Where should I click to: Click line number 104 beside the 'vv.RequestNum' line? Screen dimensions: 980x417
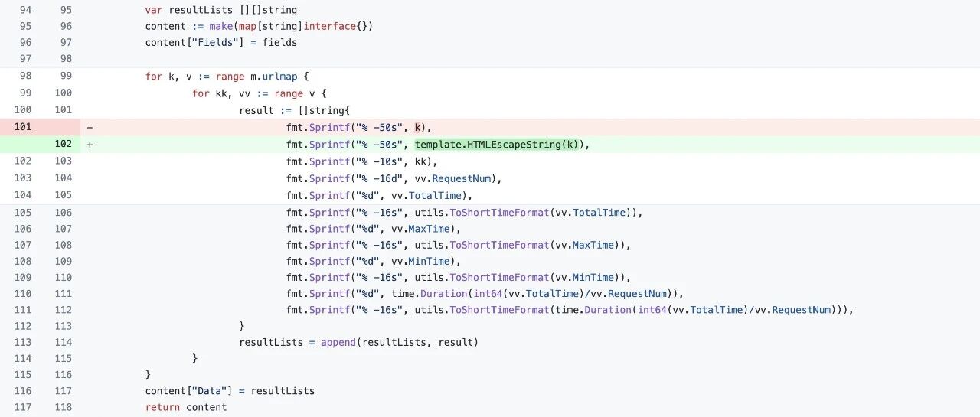[63, 178]
